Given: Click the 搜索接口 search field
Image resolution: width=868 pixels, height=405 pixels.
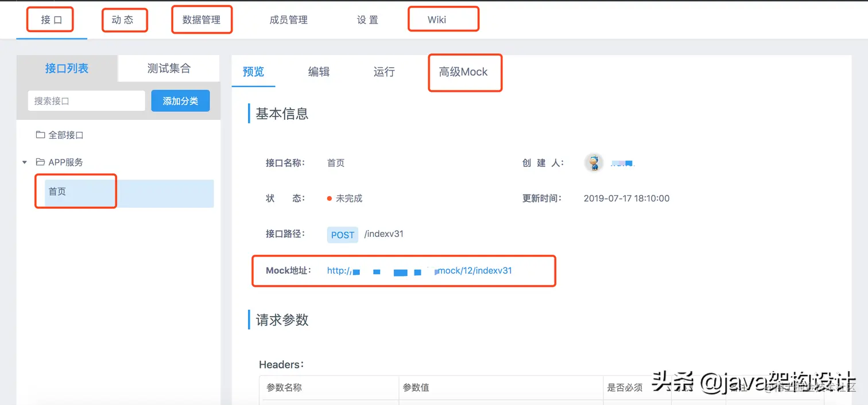Looking at the screenshot, I should (x=86, y=100).
